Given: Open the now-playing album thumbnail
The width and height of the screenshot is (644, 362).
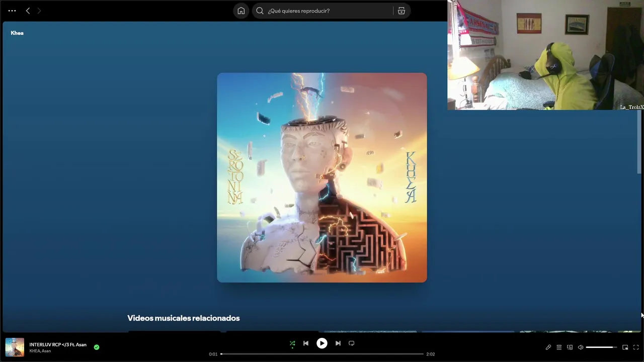Looking at the screenshot, I should coord(15,347).
